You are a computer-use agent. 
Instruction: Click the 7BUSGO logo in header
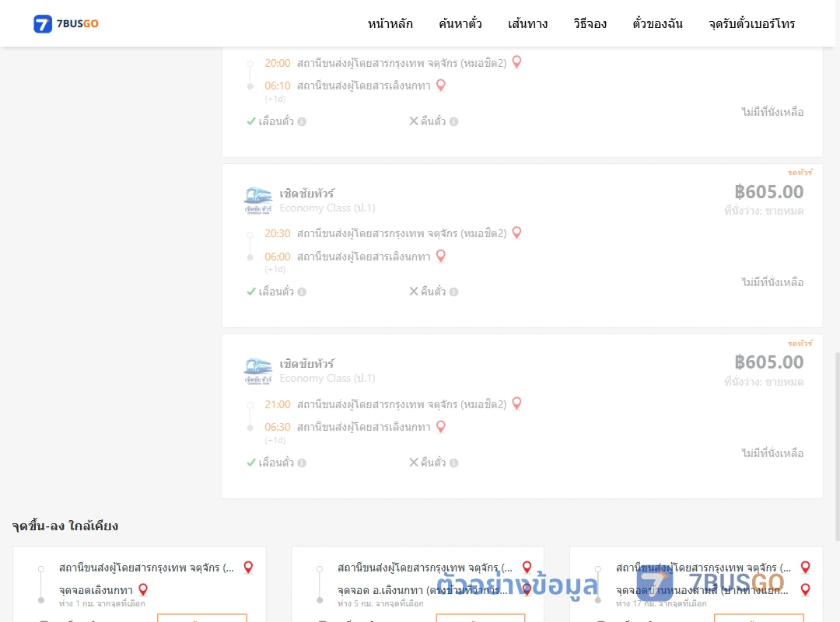click(66, 23)
